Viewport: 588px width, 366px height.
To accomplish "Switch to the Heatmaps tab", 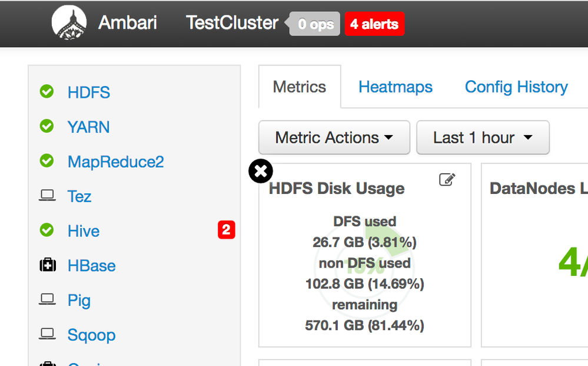I will coord(395,87).
